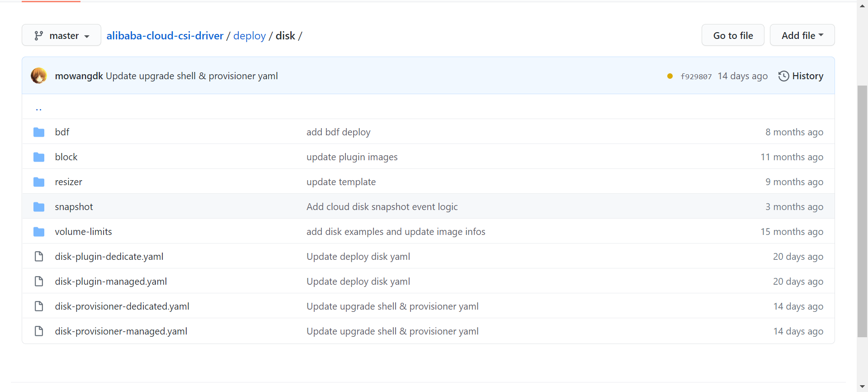The image size is (868, 392).
Task: Open the bdf folder
Action: (62, 132)
